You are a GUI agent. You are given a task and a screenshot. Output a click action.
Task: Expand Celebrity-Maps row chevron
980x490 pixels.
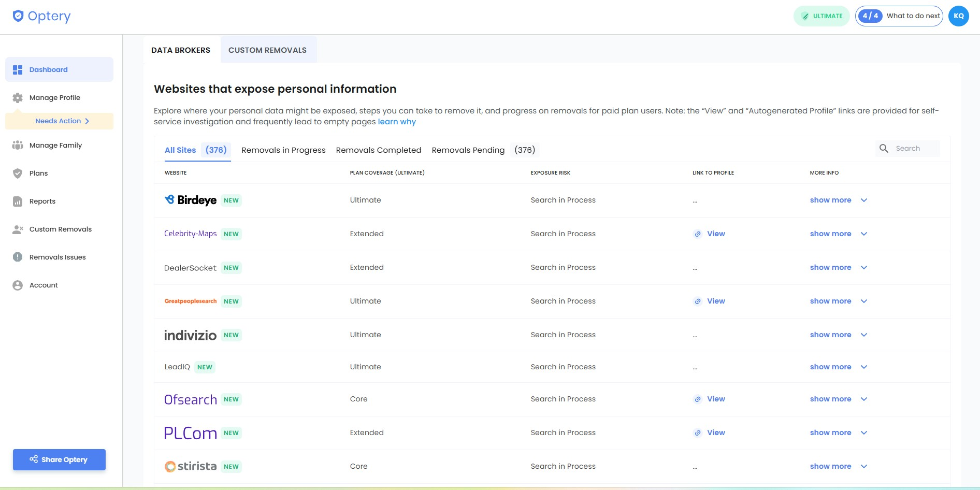coord(864,234)
